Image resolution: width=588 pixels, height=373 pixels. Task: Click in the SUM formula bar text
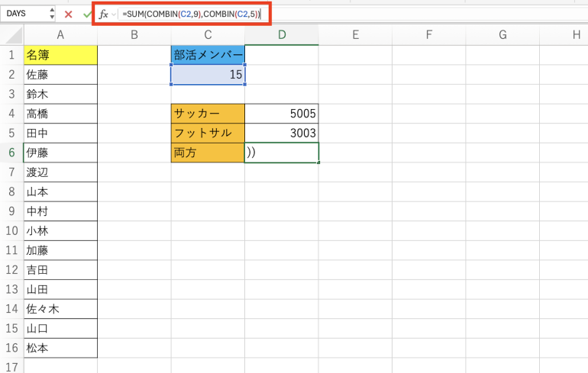pyautogui.click(x=191, y=14)
